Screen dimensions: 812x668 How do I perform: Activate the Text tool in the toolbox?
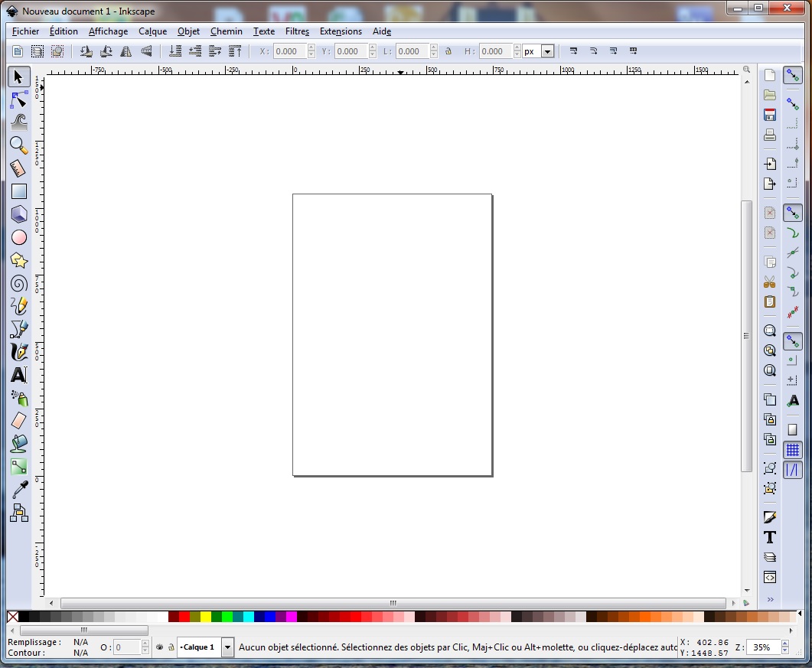click(18, 375)
